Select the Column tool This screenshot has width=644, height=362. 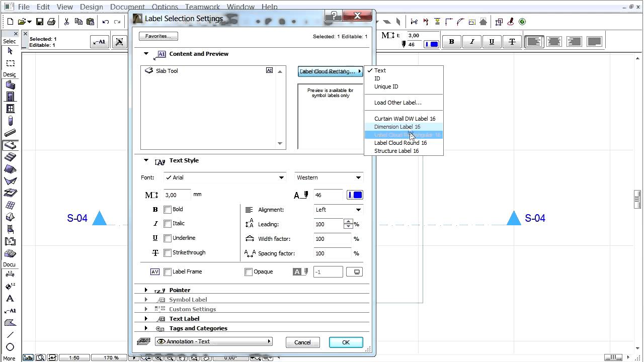[10, 121]
